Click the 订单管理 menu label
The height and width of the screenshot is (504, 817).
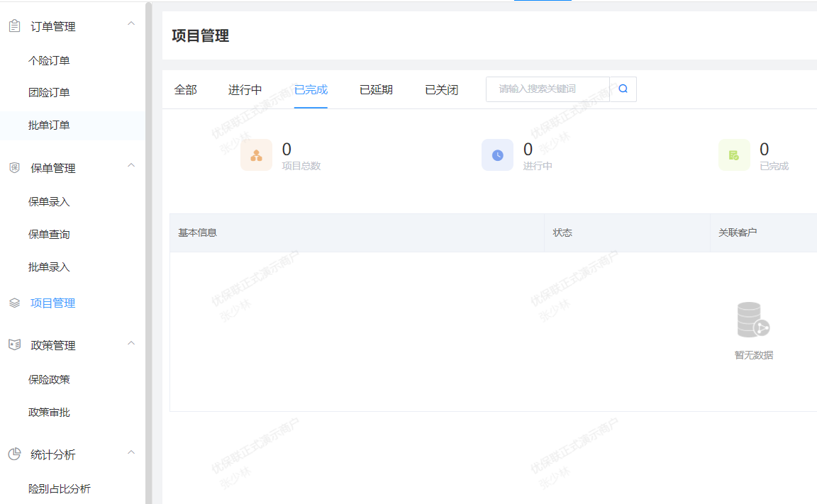click(52, 26)
